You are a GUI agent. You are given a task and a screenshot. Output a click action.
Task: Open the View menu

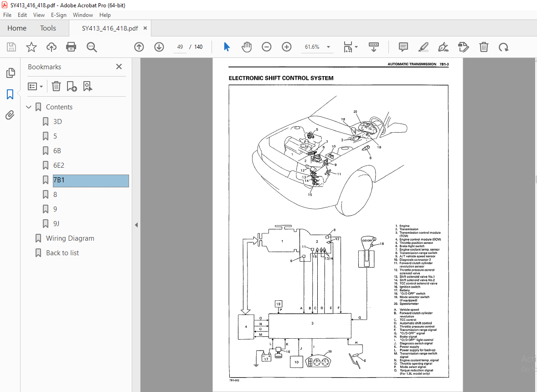click(x=39, y=15)
